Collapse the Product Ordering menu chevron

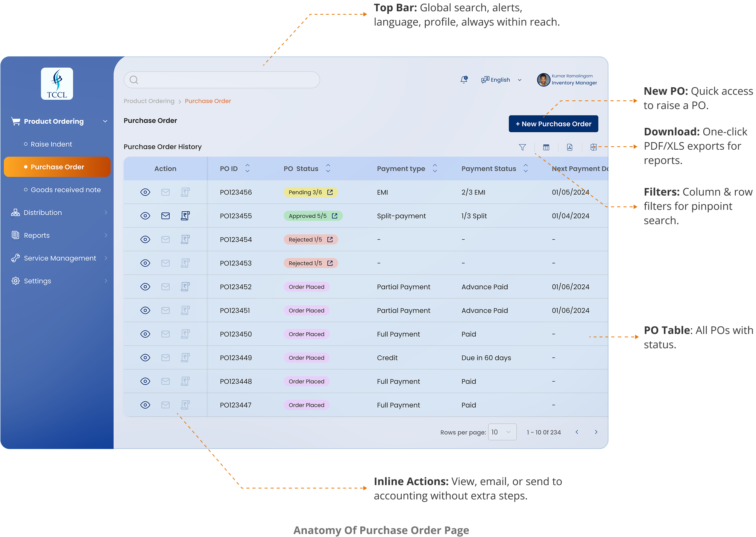105,121
